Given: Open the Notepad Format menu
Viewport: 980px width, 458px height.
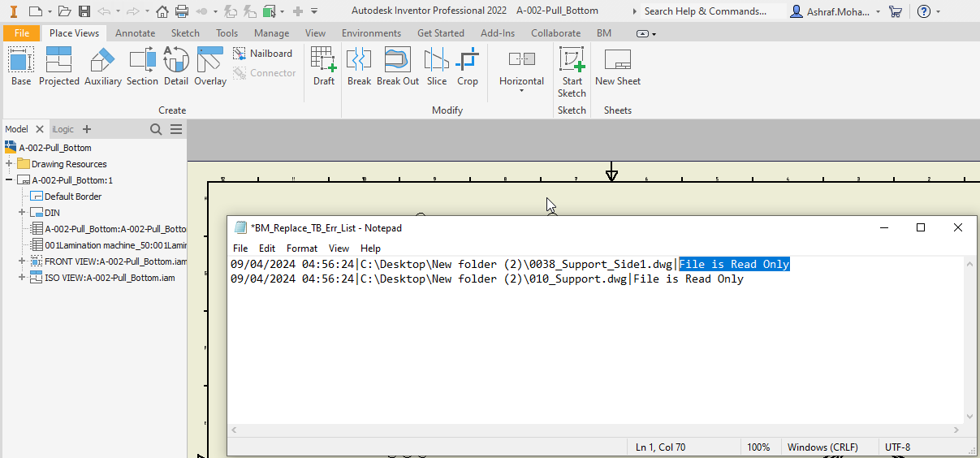Looking at the screenshot, I should click(x=302, y=248).
